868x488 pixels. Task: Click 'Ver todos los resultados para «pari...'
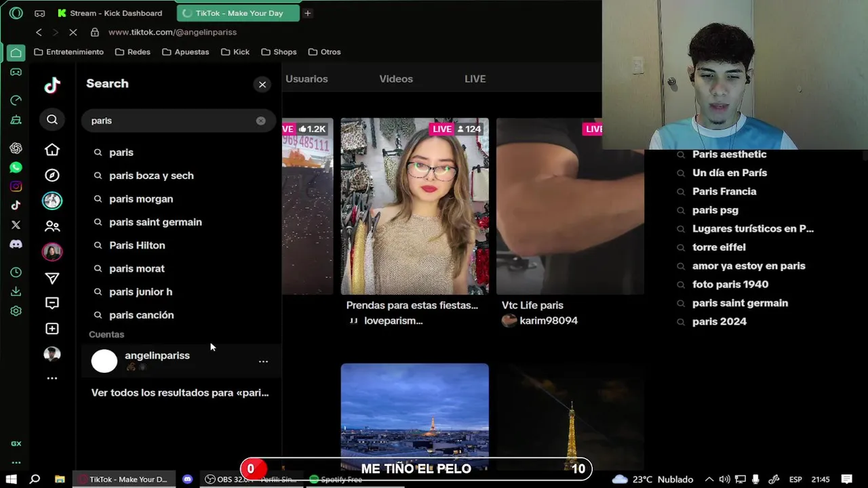[180, 392]
